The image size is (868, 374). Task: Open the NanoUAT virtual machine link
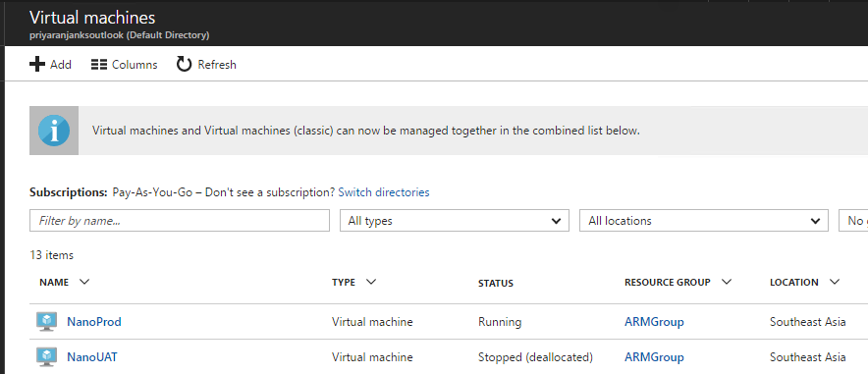coord(92,357)
